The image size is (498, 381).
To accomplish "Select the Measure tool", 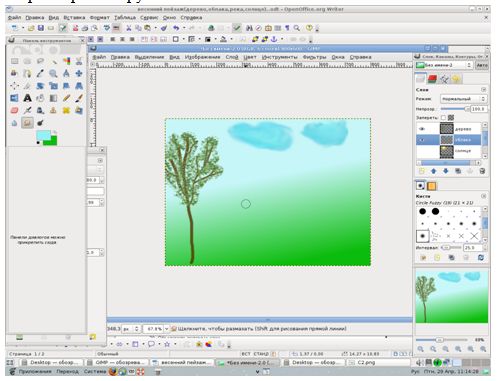I will (66, 73).
